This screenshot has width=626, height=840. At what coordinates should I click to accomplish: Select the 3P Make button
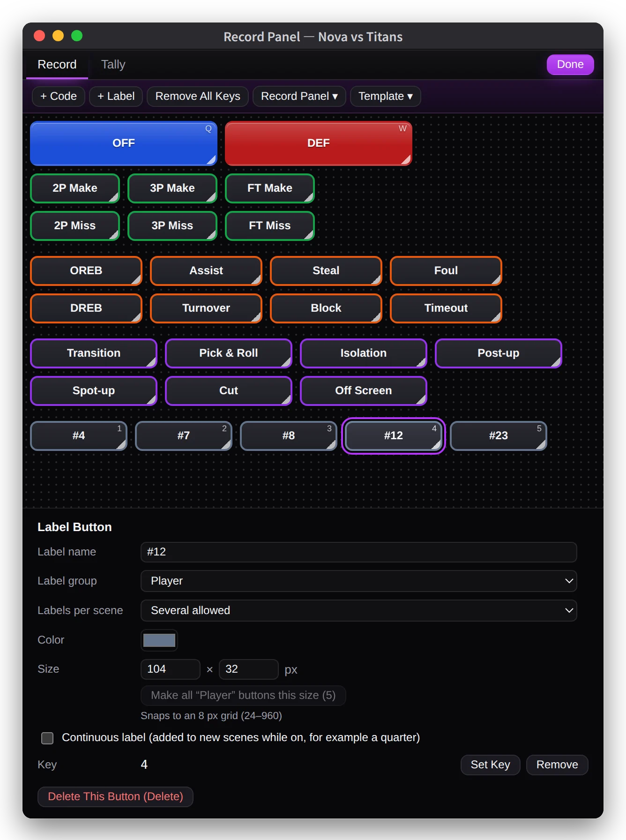pos(172,188)
